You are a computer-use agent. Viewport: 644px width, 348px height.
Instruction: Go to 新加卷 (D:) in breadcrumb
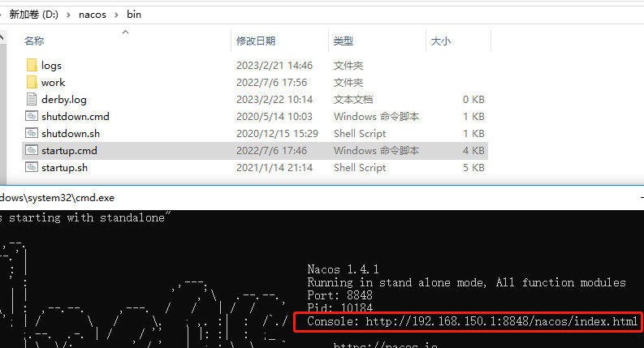[33, 15]
